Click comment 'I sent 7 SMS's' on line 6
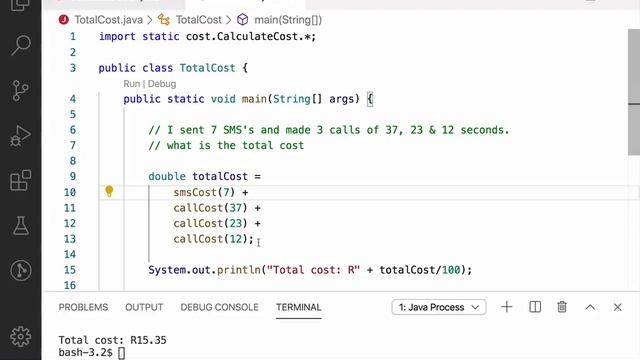Image resolution: width=640 pixels, height=360 pixels. point(211,130)
